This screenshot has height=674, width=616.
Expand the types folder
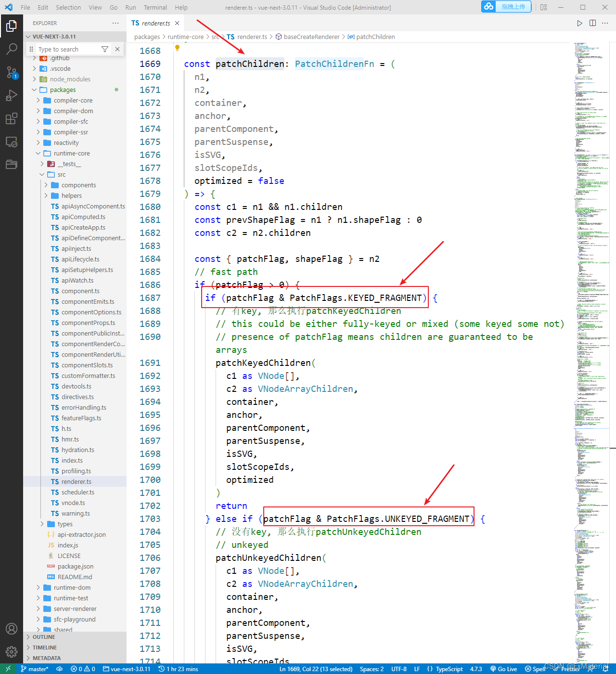[75, 524]
